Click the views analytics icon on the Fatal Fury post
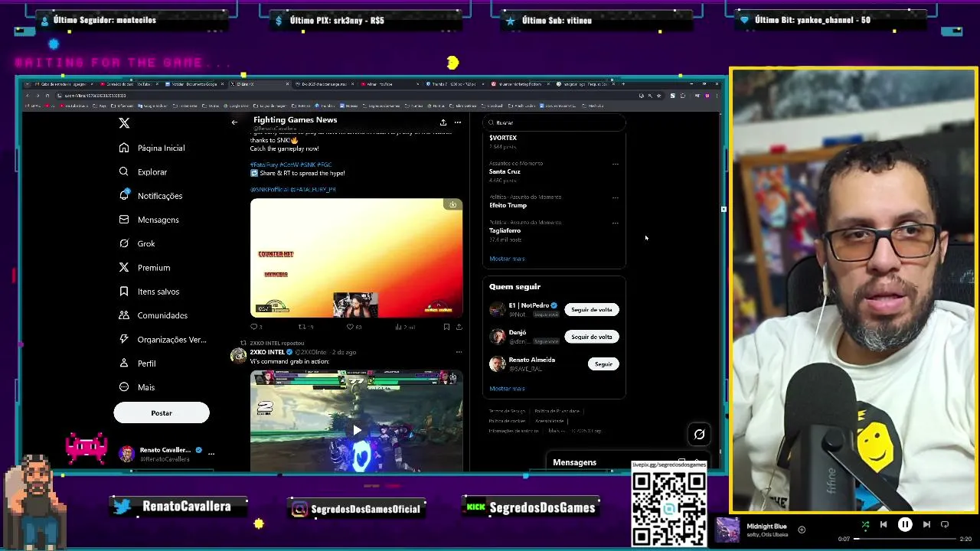The image size is (980, 551). (x=398, y=327)
